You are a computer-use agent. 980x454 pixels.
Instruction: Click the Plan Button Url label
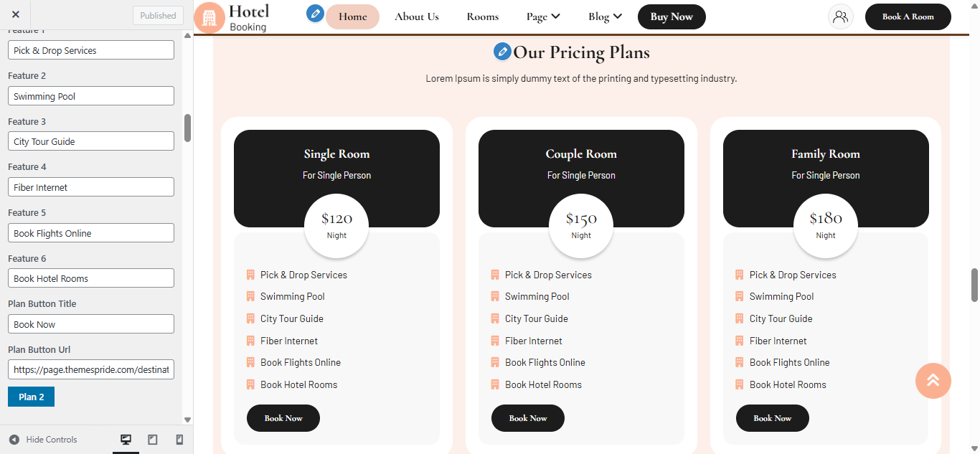[39, 350]
